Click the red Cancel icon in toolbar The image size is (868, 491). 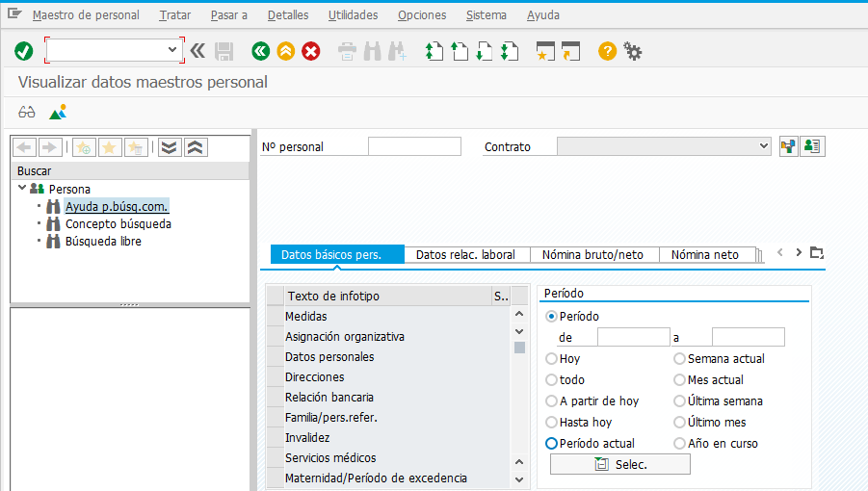pyautogui.click(x=310, y=51)
